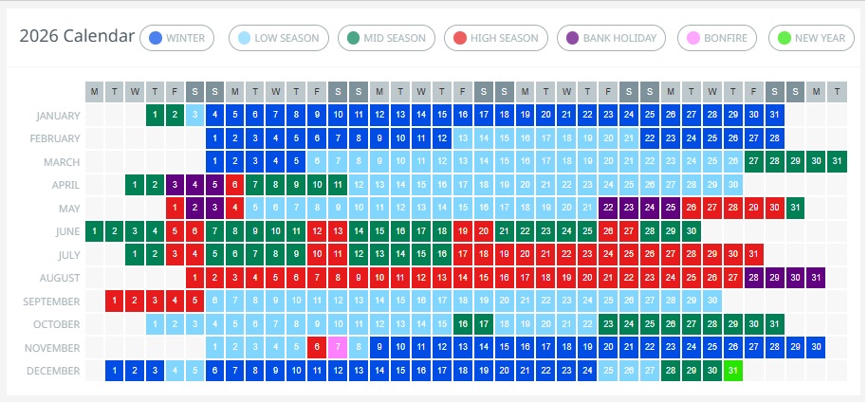This screenshot has height=402, width=868.
Task: Select the red April 6 cell
Action: pos(235,185)
